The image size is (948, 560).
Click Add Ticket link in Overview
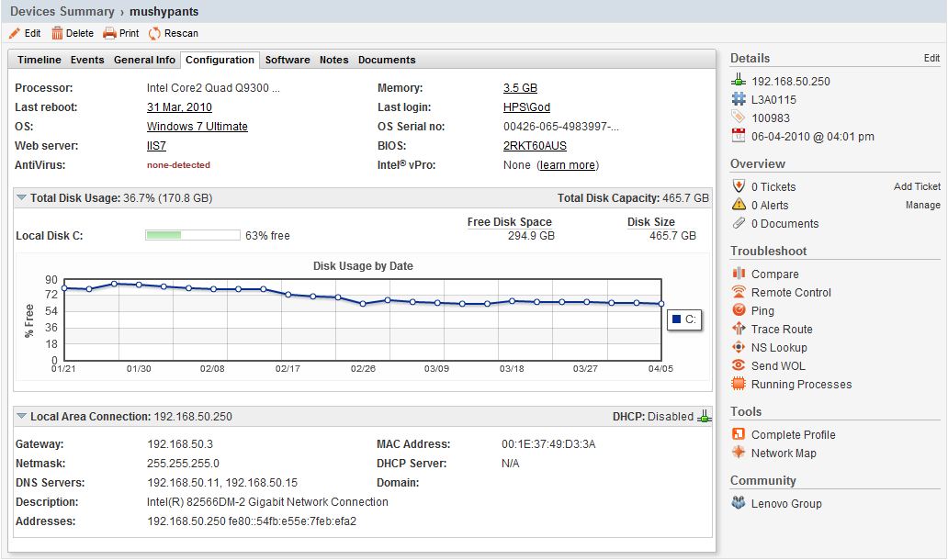[917, 186]
